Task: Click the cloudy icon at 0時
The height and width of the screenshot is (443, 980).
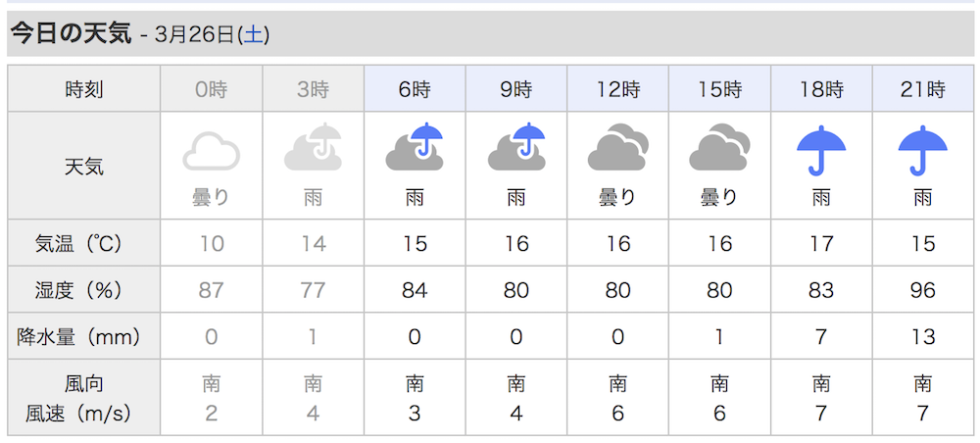Action: [212, 153]
